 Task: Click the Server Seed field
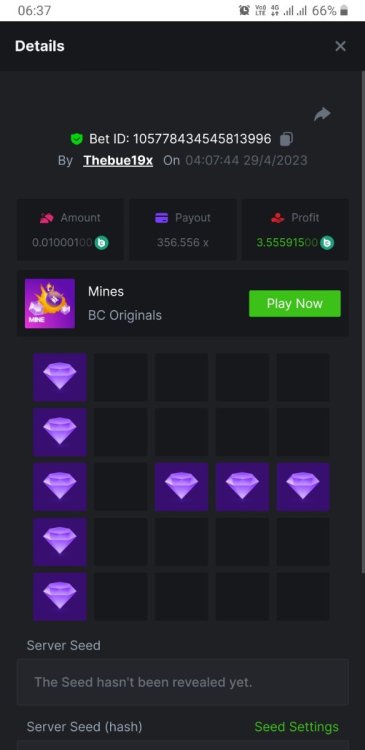pyautogui.click(x=183, y=682)
